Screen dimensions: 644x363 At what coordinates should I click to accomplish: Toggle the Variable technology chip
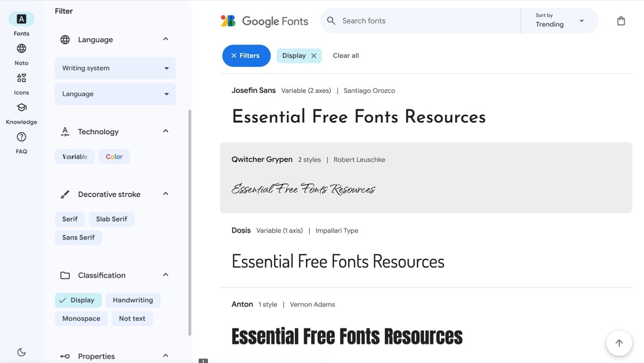tap(75, 156)
